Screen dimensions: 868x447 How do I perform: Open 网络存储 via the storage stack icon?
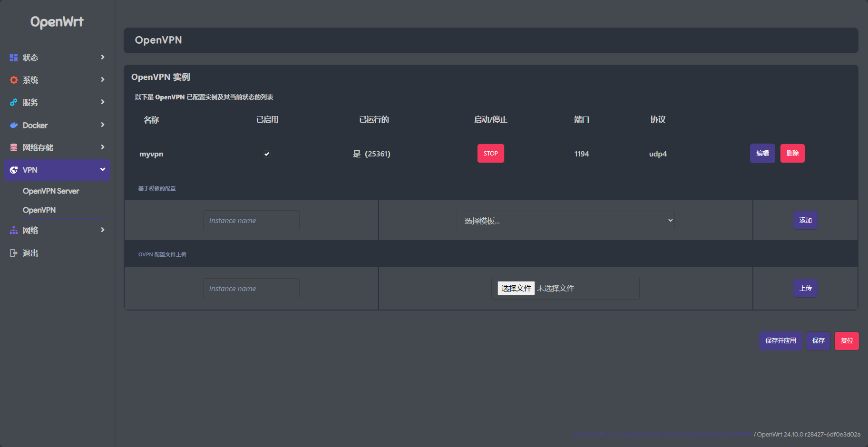(13, 147)
